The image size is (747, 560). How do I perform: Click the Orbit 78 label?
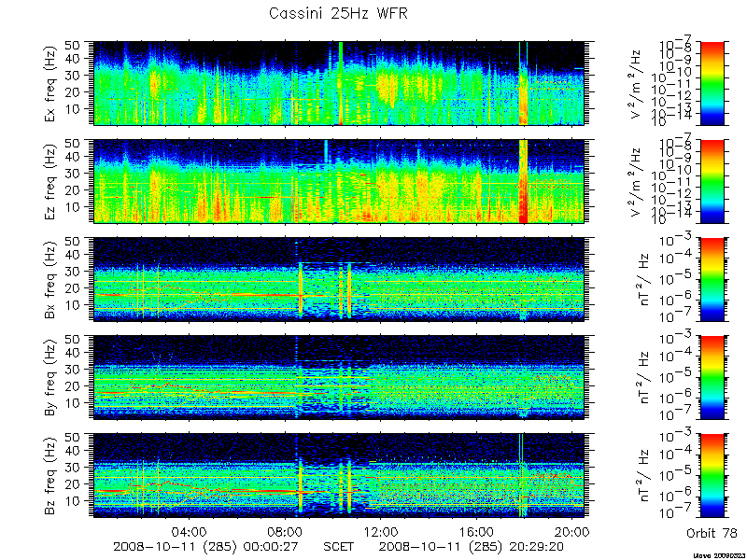(x=712, y=533)
